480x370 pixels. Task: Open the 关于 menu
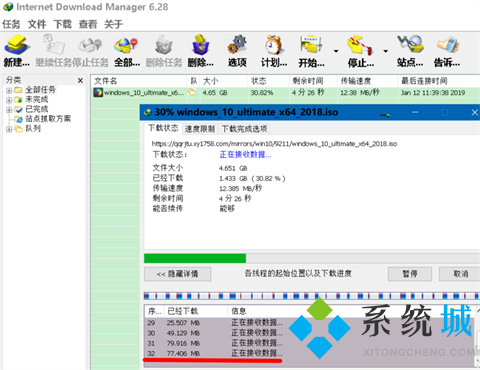[x=113, y=24]
